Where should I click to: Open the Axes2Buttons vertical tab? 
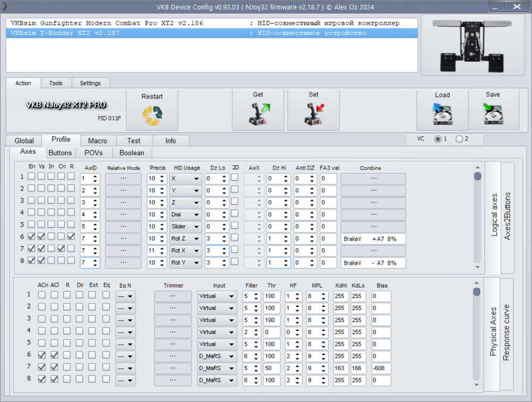click(x=508, y=217)
